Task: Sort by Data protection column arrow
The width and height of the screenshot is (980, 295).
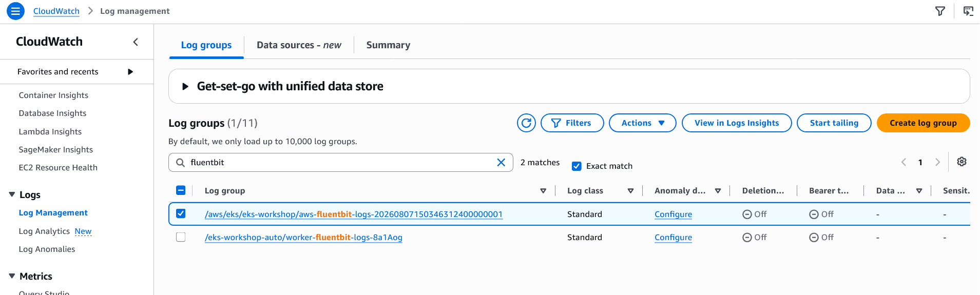Action: [919, 191]
